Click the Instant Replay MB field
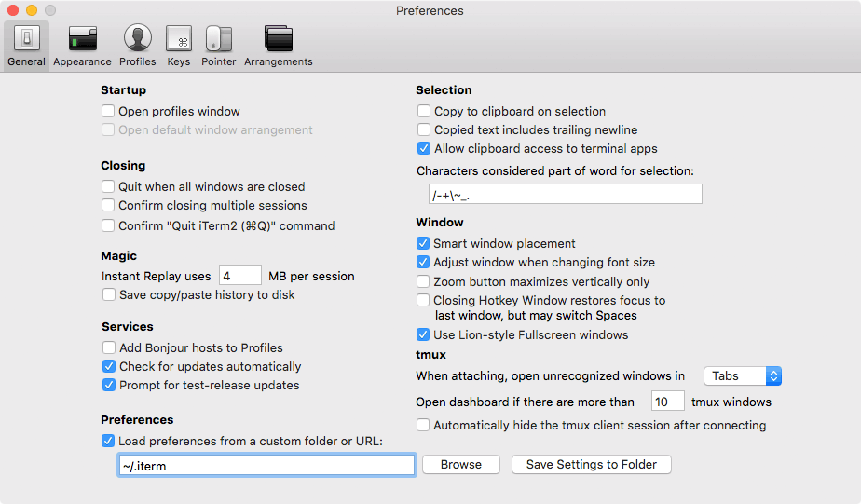The image size is (861, 504). point(240,275)
